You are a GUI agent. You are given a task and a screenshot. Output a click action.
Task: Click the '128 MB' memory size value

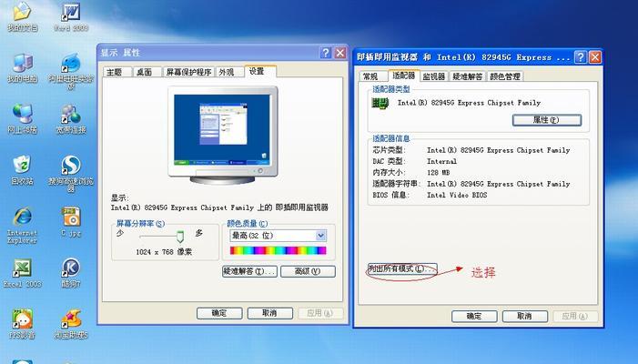[x=438, y=172]
